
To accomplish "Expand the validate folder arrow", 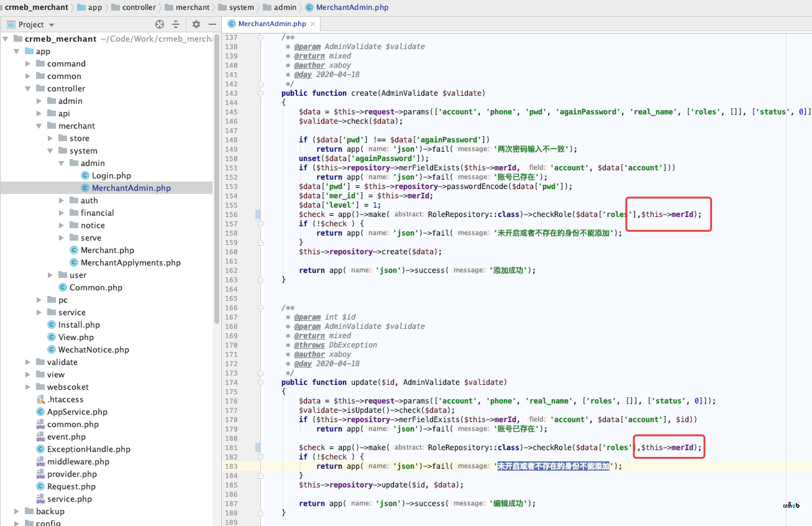I will tap(28, 362).
